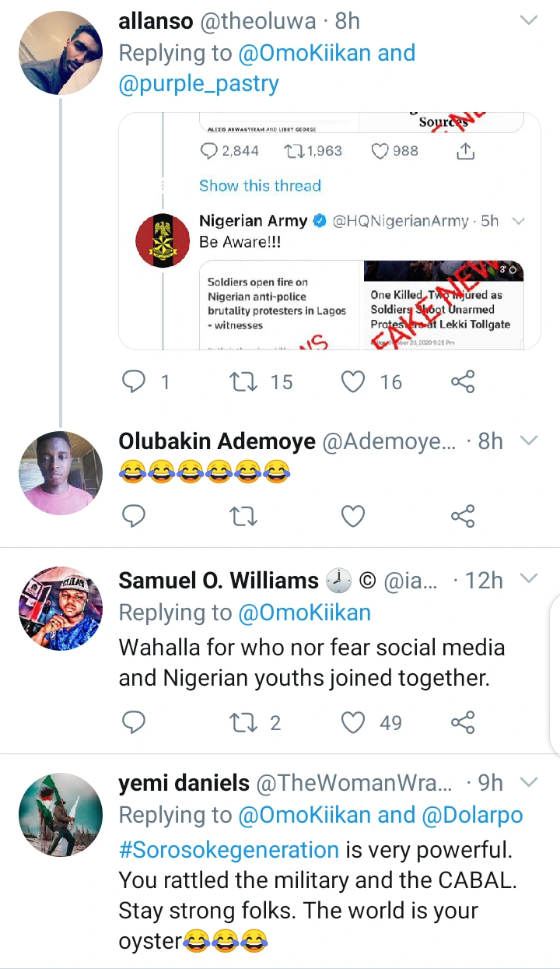This screenshot has height=969, width=560.
Task: Reply to Samuel O. Williams' tweet
Action: pyautogui.click(x=135, y=723)
